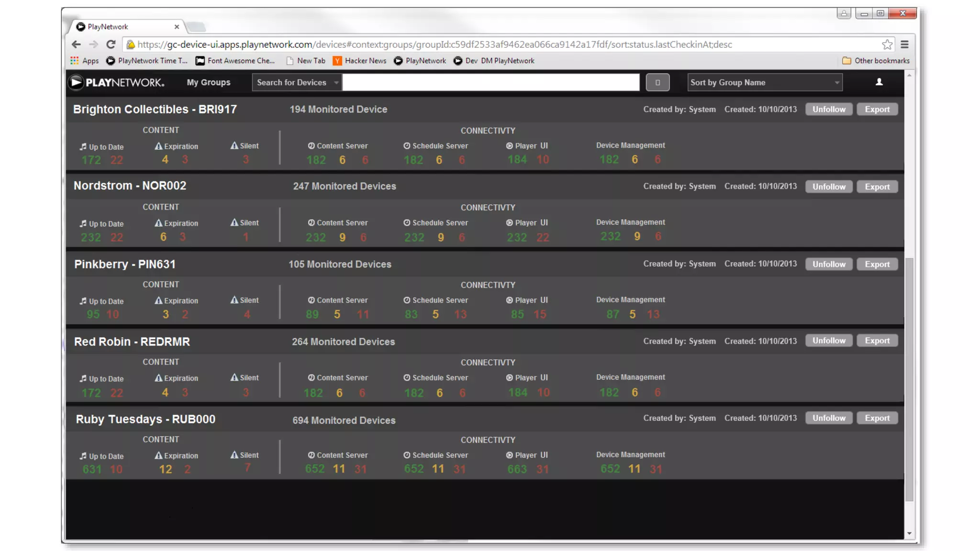Viewport: 980px width, 551px height.
Task: Export the Pinkberry - PIN631 group
Action: click(877, 264)
